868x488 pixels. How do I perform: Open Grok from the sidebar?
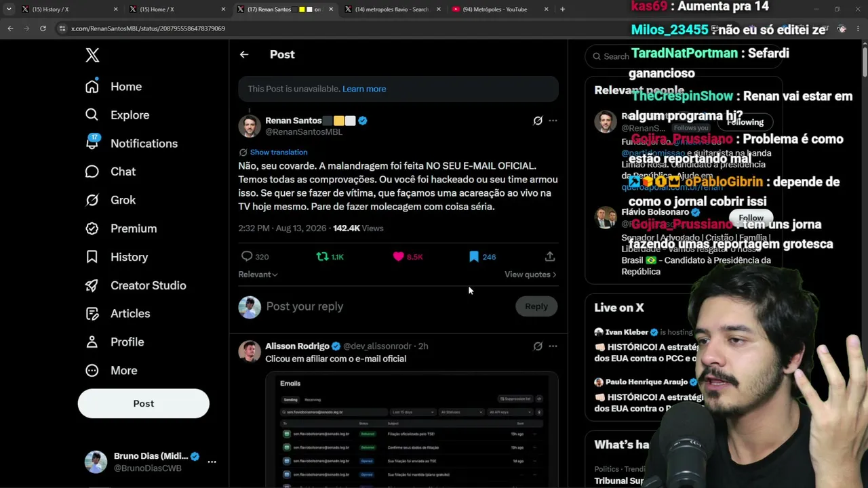pyautogui.click(x=111, y=200)
